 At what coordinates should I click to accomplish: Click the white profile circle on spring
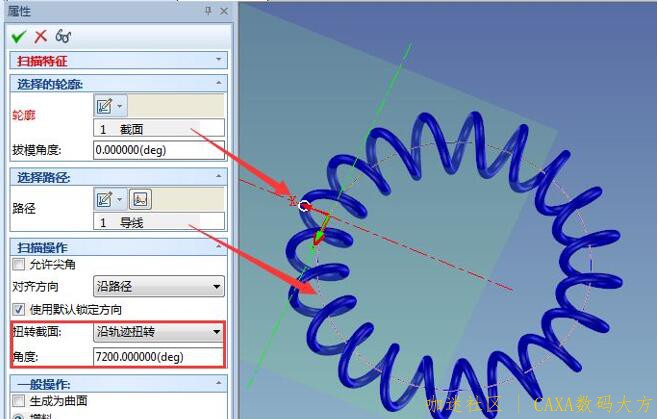click(305, 207)
